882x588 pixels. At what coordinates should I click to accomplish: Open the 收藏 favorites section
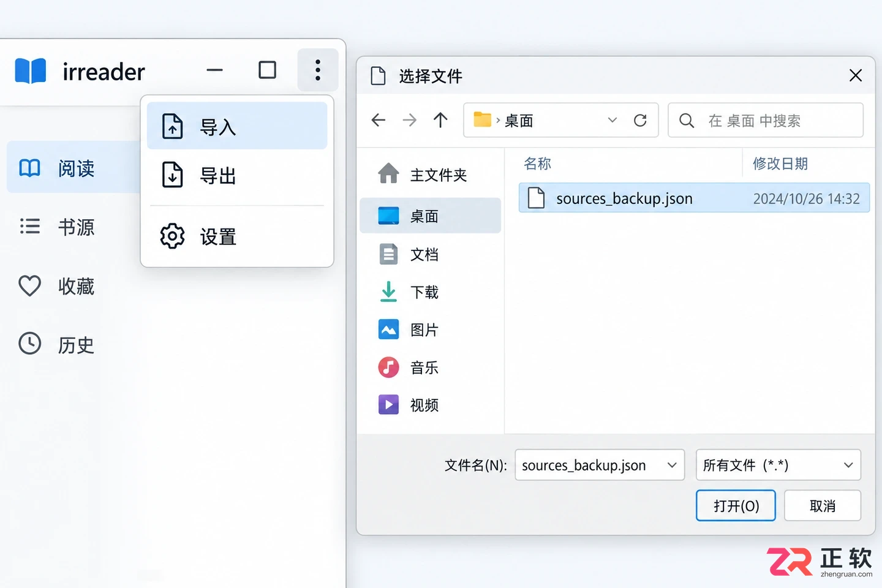pos(73,285)
